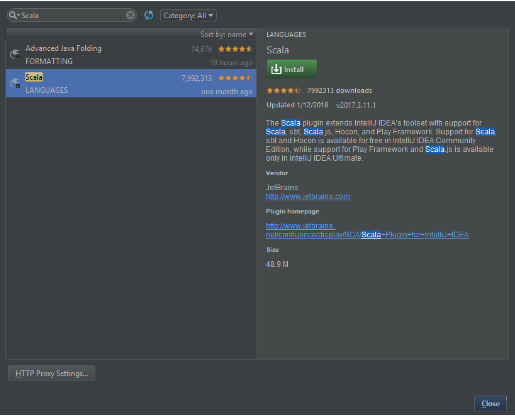This screenshot has width=515, height=416.
Task: Select the Advanced Java Folding plugin row
Action: coord(131,55)
